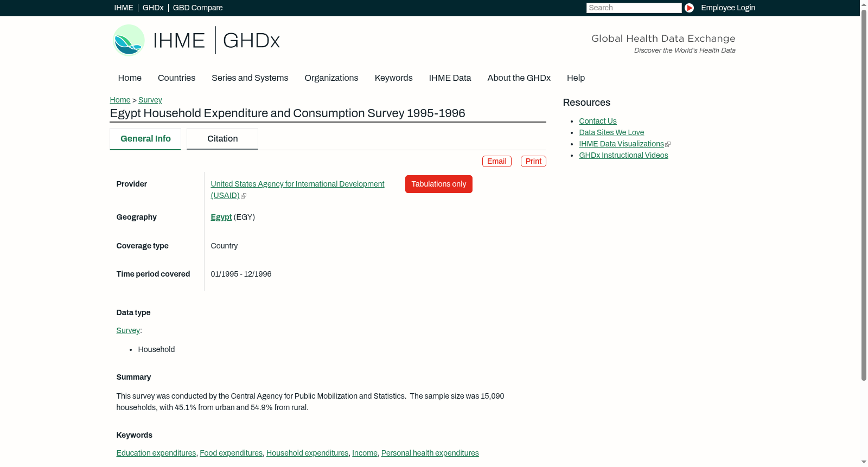Viewport: 868px width, 467px height.
Task: Open IHME Data Visualizations link
Action: 622,144
